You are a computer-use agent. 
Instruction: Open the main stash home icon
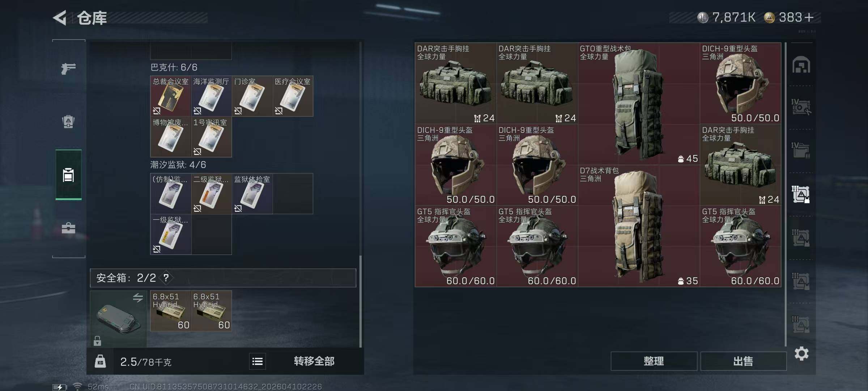tap(801, 64)
